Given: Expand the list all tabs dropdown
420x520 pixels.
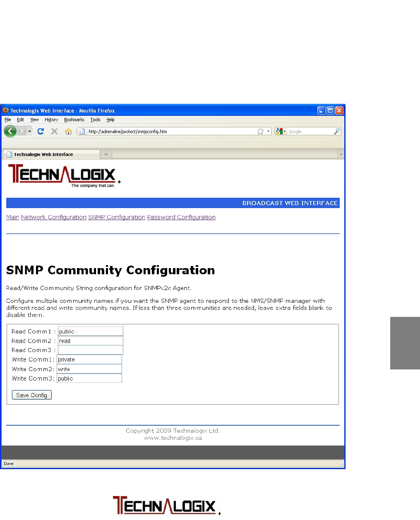Looking at the screenshot, I should click(341, 154).
